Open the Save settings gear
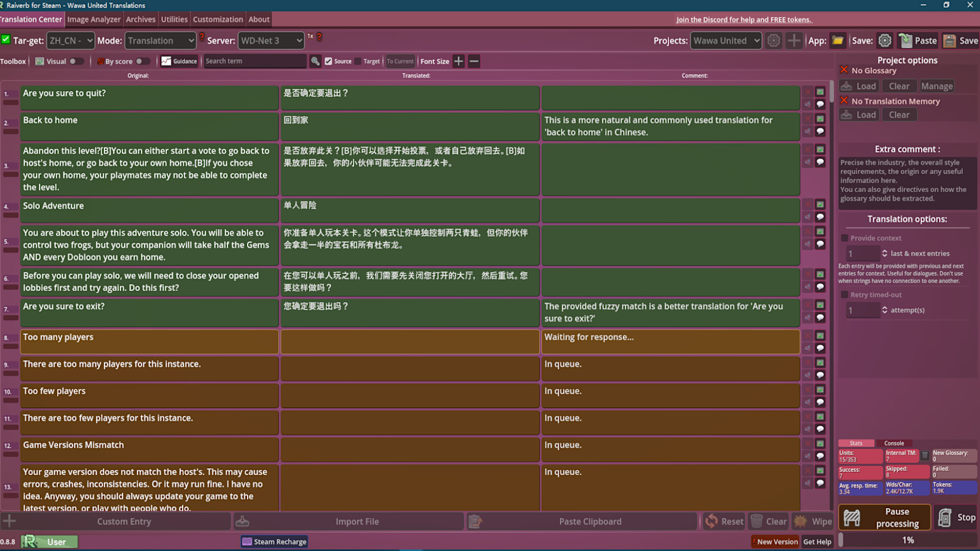 [885, 40]
